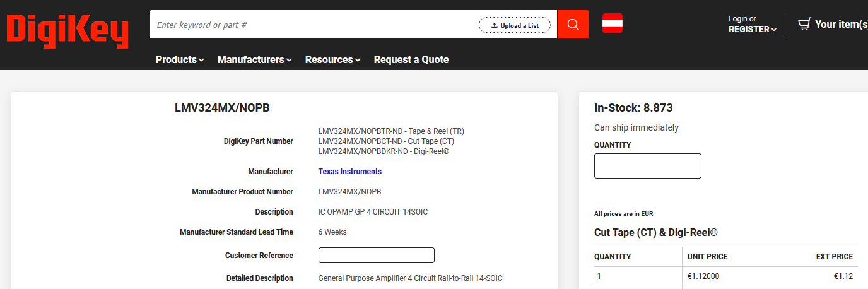Screen dimensions: 868x289
Task: Select the LMV324MX/NOPBCT-ND Cut Tape part number
Action: pyautogui.click(x=386, y=141)
